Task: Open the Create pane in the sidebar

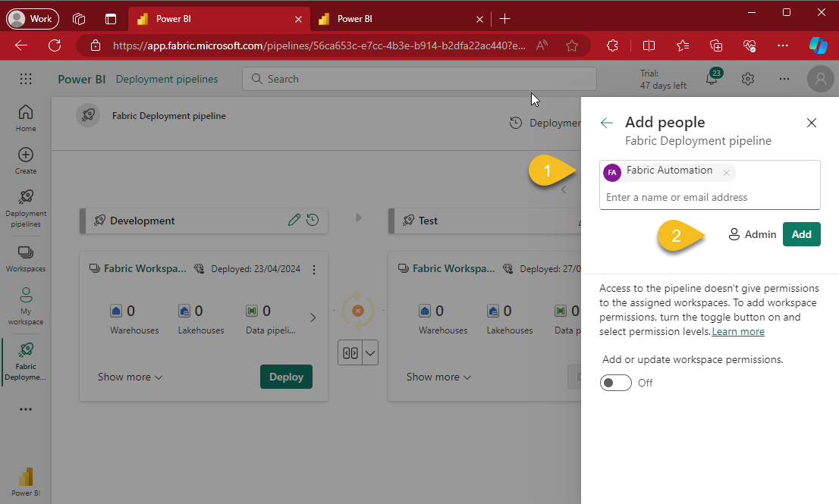Action: (25, 161)
